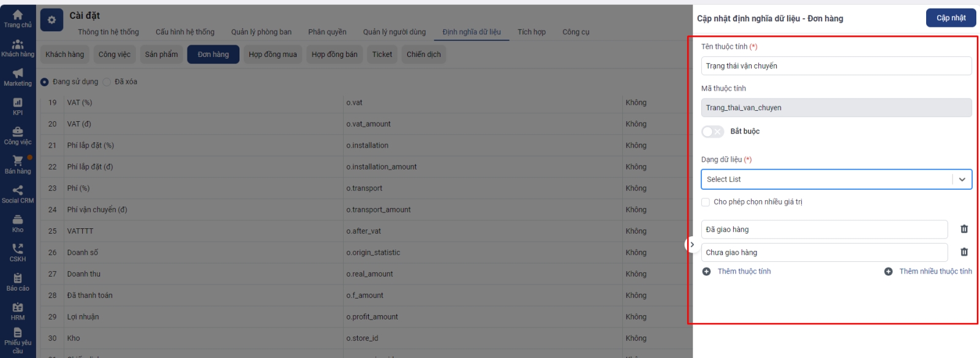
Task: Open the CSKH phone icon
Action: click(x=18, y=252)
